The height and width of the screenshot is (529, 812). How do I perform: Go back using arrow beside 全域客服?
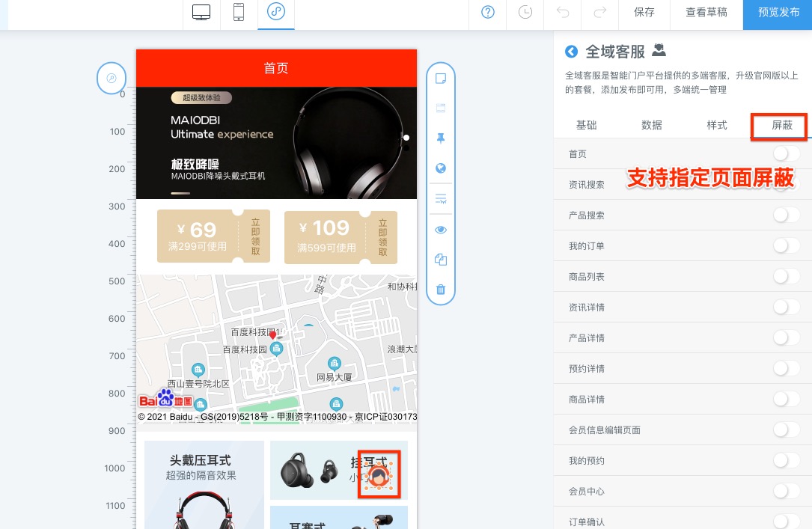click(572, 52)
